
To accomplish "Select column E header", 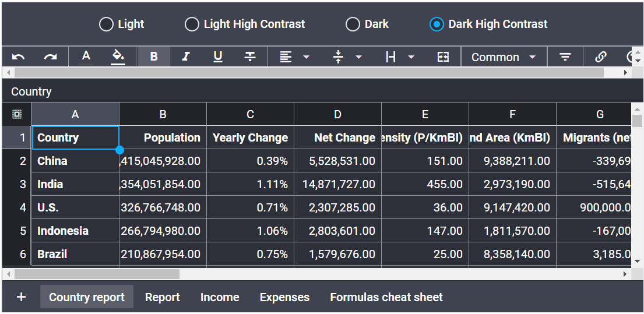I will tap(425, 114).
